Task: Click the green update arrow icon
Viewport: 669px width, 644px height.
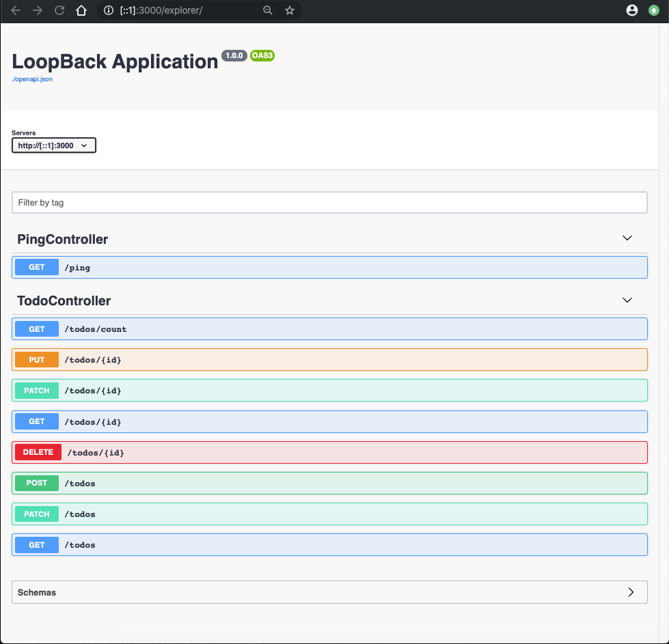Action: point(654,10)
